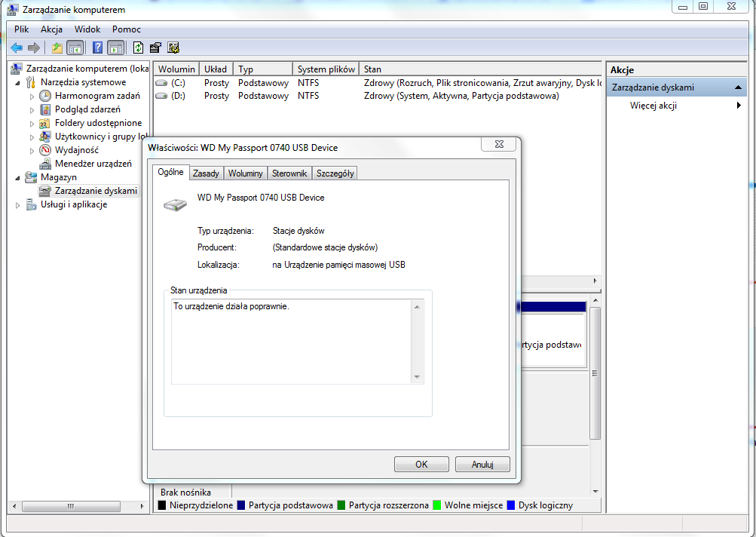756x537 pixels.
Task: Click the Forward arrow toolbar icon
Action: 34,48
